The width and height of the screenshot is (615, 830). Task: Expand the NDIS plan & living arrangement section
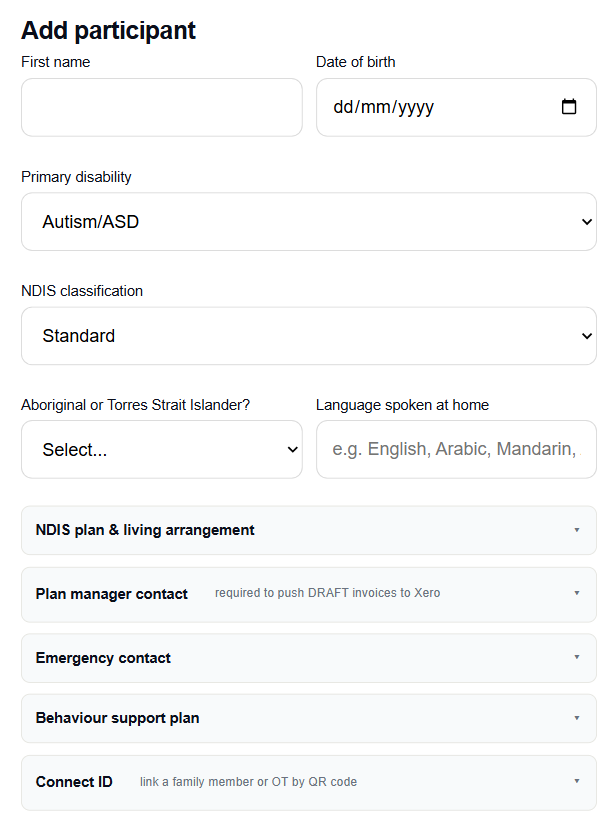tap(307, 530)
